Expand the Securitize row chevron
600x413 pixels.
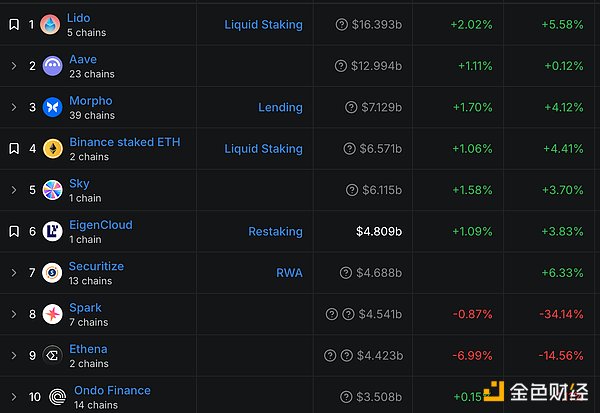(x=14, y=273)
